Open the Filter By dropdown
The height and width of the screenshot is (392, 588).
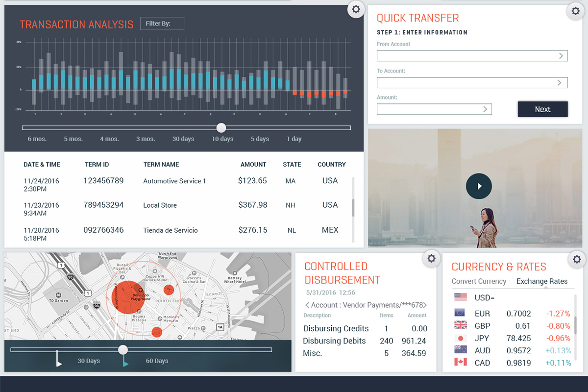162,24
